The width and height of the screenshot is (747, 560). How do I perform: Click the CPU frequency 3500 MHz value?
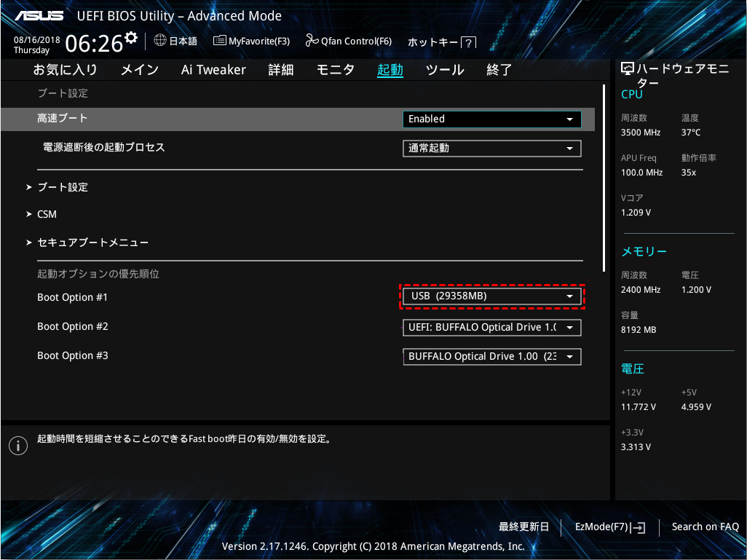[641, 133]
